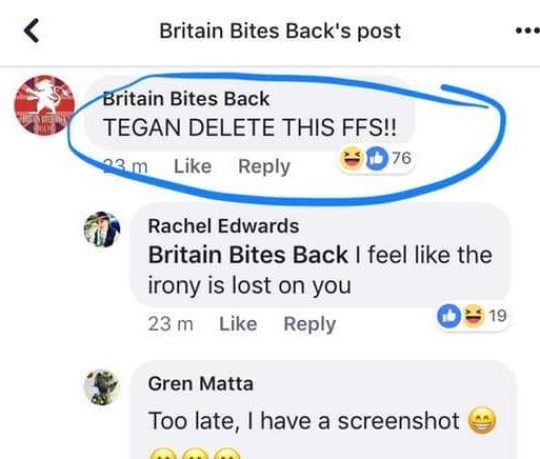Screen dimensions: 540x459
Task: Reply to Rachel Edwards' comment
Action: click(x=310, y=324)
